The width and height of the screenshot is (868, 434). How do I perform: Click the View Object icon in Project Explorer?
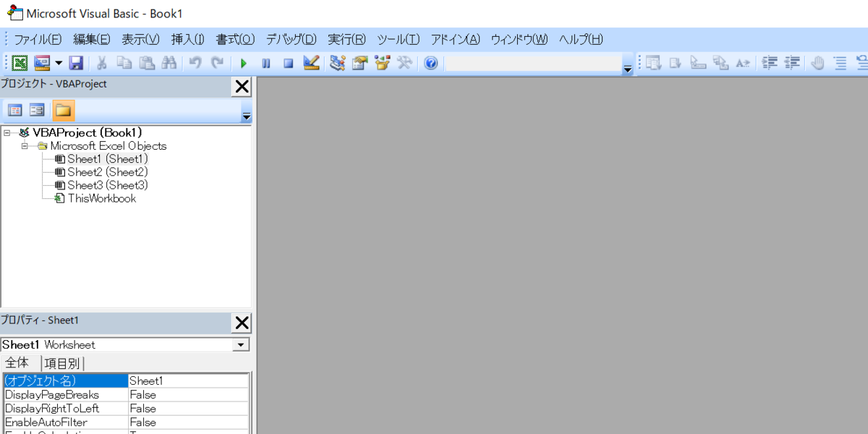[x=36, y=109]
